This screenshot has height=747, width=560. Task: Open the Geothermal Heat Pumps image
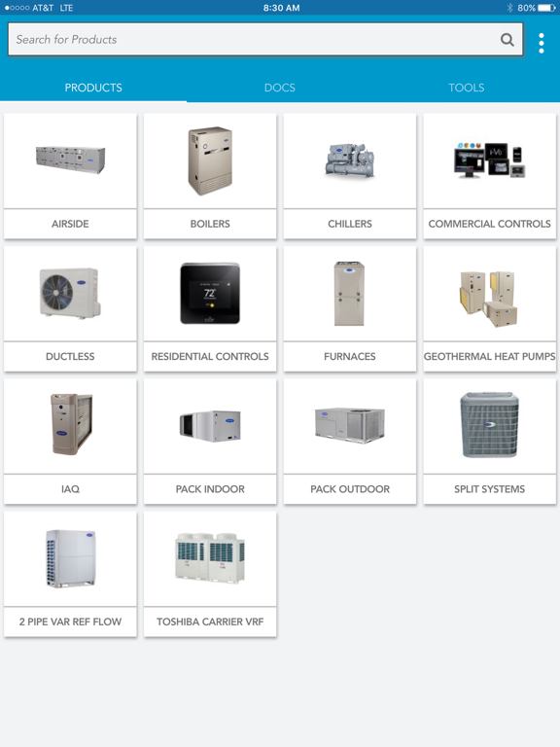tap(489, 299)
